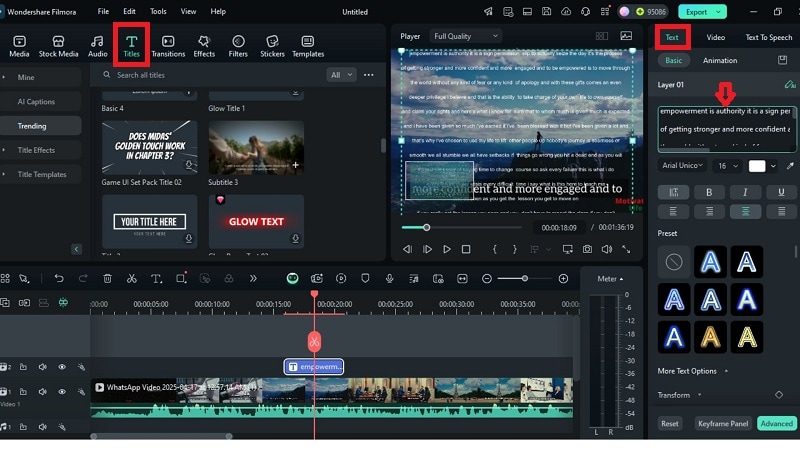Show more timeline tools via double arrow
Image resolution: width=800 pixels, height=450 pixels.
[253, 278]
